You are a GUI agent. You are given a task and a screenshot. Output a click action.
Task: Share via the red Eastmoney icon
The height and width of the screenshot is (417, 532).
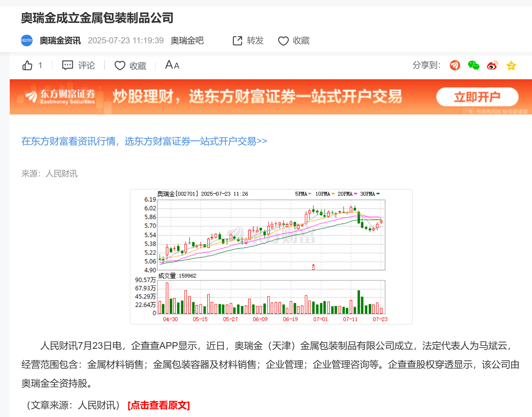(455, 65)
